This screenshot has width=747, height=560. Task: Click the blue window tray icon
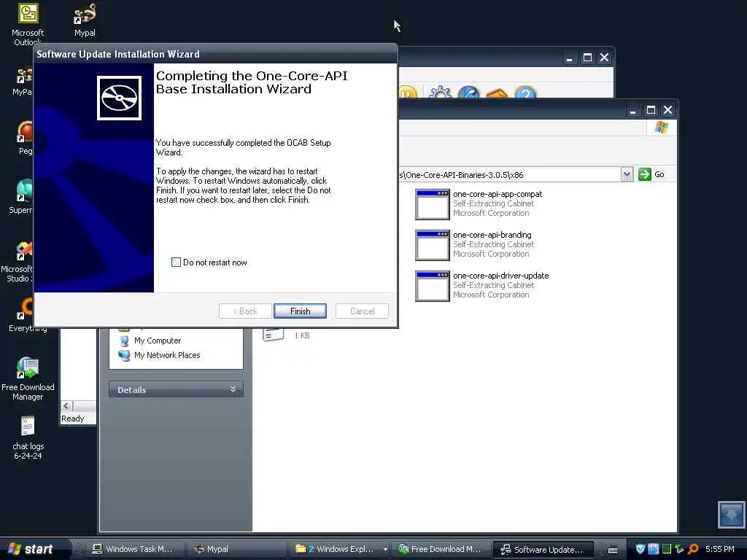(653, 549)
